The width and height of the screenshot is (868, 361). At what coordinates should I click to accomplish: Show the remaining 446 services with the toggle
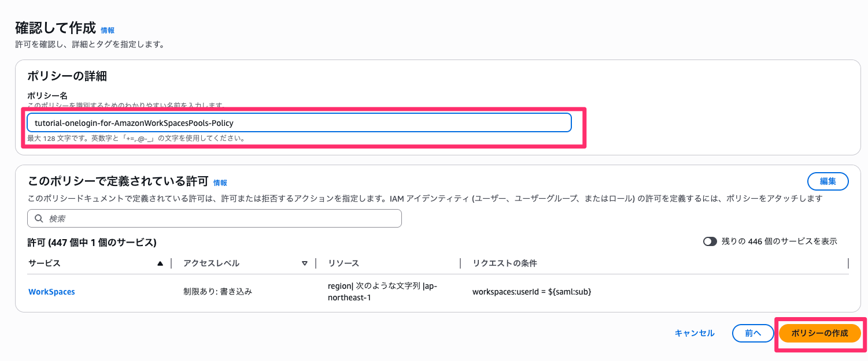point(711,242)
